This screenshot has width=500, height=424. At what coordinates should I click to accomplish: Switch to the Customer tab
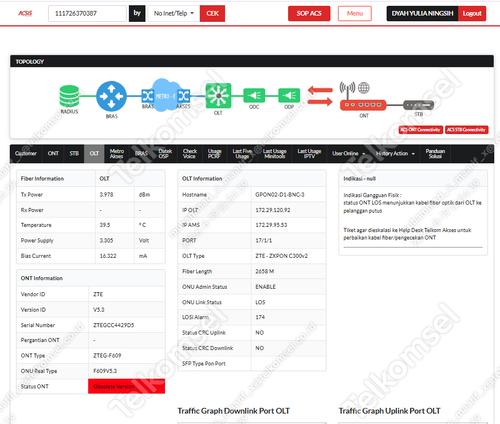coord(26,153)
